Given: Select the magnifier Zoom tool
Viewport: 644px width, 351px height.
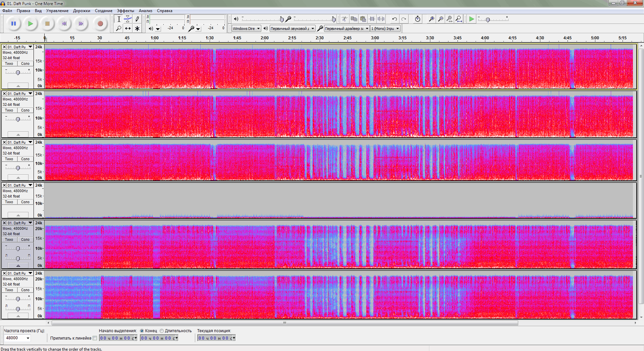Looking at the screenshot, I should coord(119,29).
